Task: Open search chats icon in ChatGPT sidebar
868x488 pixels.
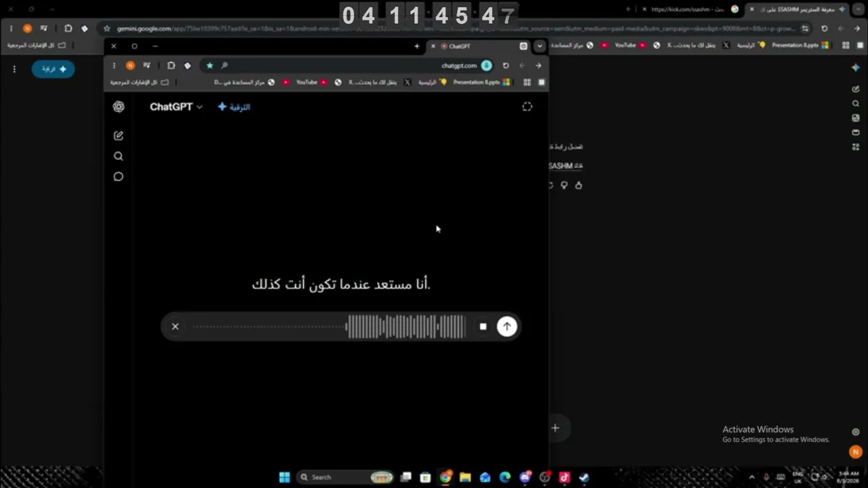Action: point(119,156)
